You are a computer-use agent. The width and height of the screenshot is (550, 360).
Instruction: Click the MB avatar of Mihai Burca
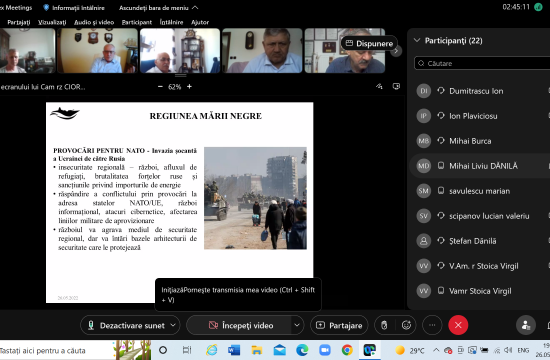pyautogui.click(x=424, y=141)
